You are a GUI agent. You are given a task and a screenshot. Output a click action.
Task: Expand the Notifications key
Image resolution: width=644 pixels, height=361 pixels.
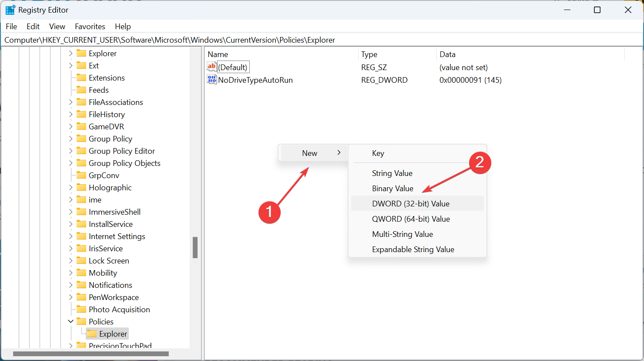[x=70, y=285]
